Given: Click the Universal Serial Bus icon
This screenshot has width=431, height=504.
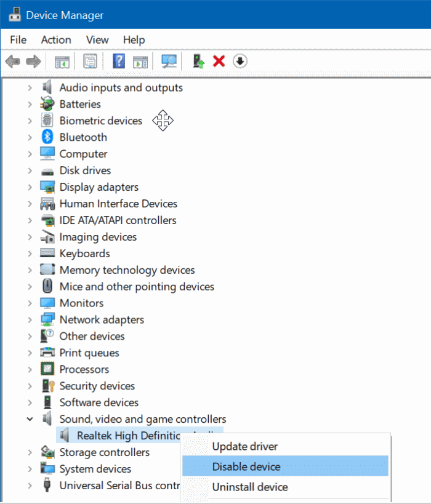Looking at the screenshot, I should (x=47, y=485).
